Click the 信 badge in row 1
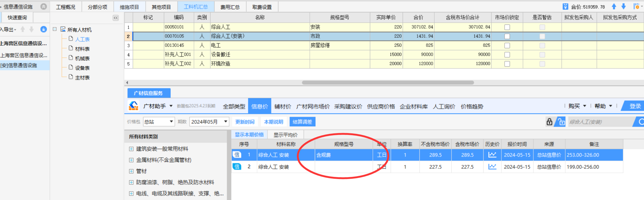Image resolution: width=644 pixels, height=200 pixels. [237, 155]
